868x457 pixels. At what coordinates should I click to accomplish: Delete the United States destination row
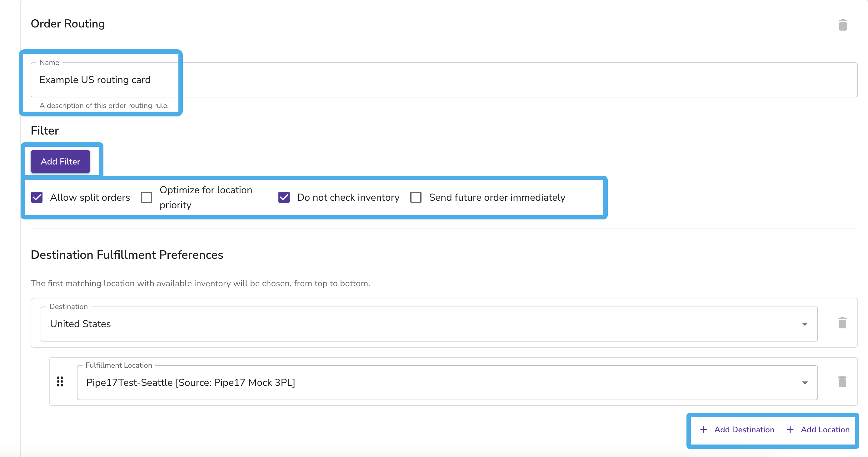[x=842, y=323]
